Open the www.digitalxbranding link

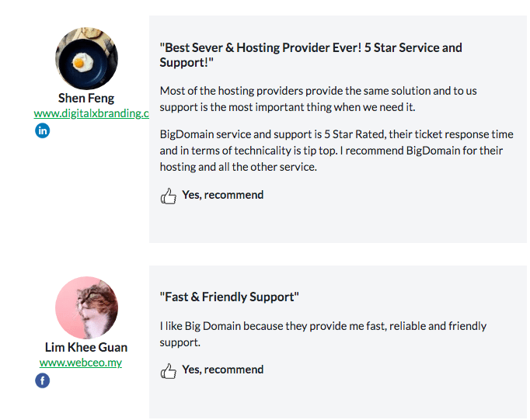pos(91,113)
